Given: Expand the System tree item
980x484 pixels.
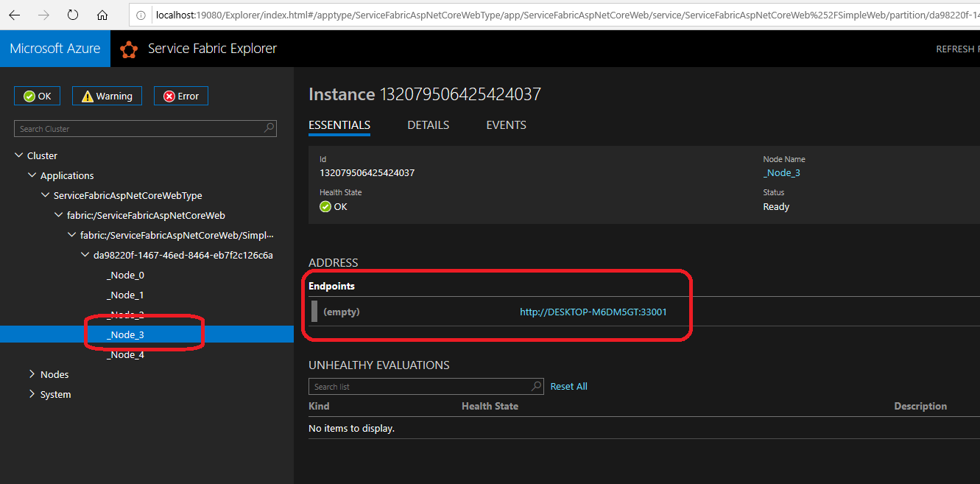Looking at the screenshot, I should pyautogui.click(x=32, y=394).
